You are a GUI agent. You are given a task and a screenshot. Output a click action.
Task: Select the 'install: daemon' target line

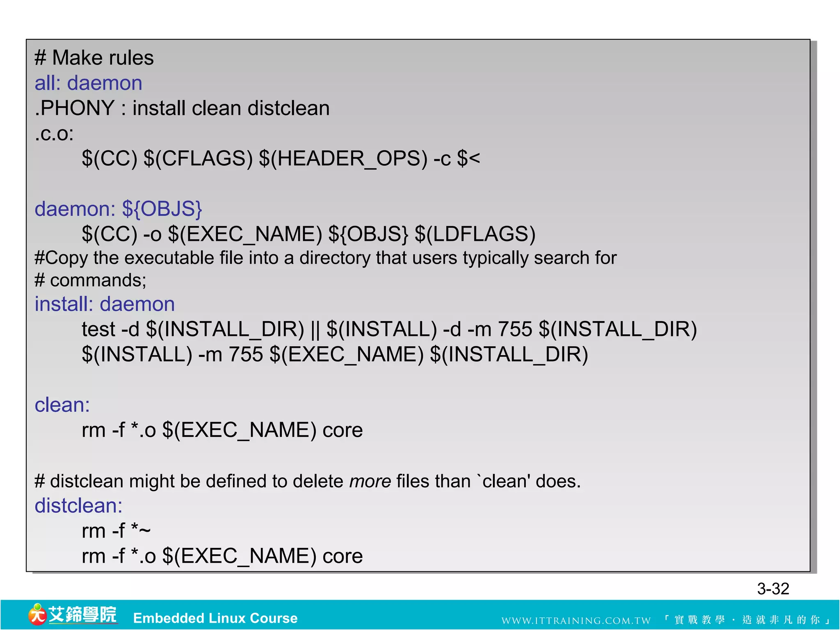pyautogui.click(x=105, y=304)
